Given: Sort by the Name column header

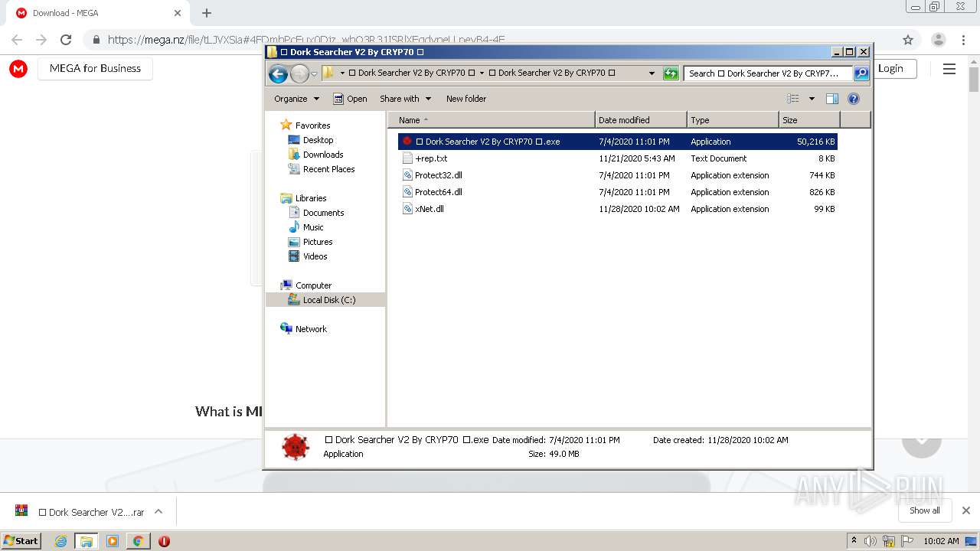Looking at the screenshot, I should pos(492,120).
